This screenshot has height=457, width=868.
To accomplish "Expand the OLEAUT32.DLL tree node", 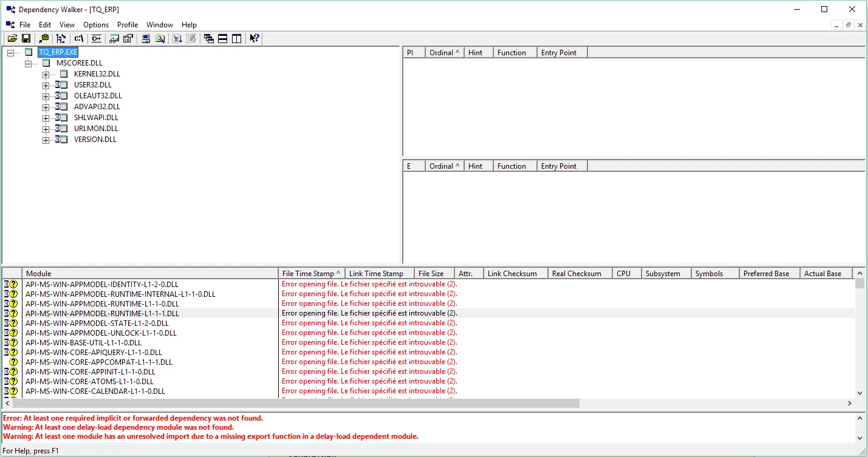I will click(46, 96).
